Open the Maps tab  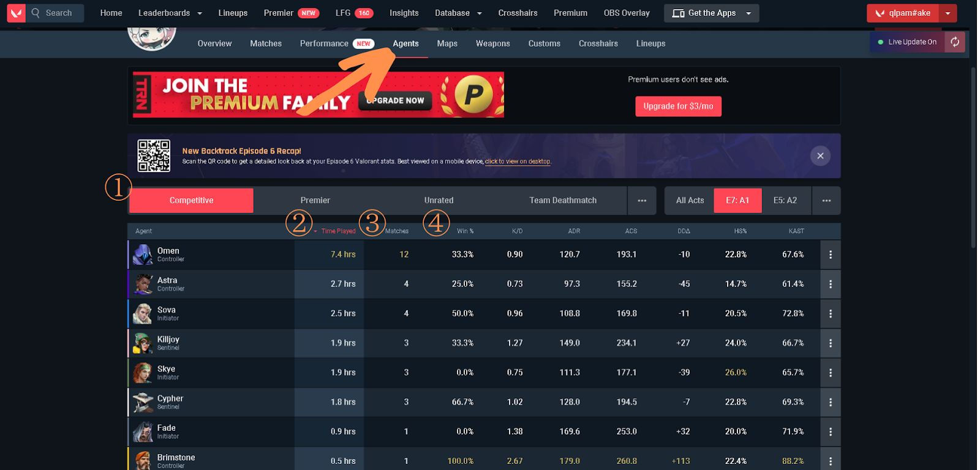(x=447, y=43)
